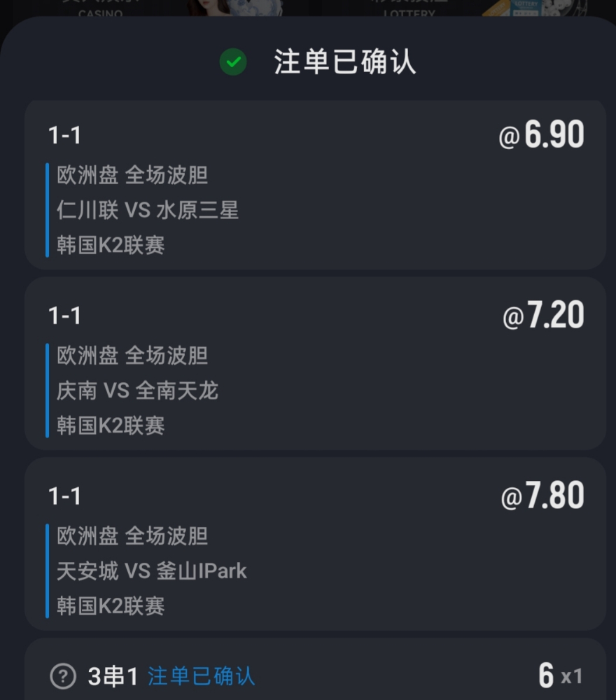This screenshot has height=700, width=616.
Task: Click the 注单已确认 header title
Action: [345, 62]
